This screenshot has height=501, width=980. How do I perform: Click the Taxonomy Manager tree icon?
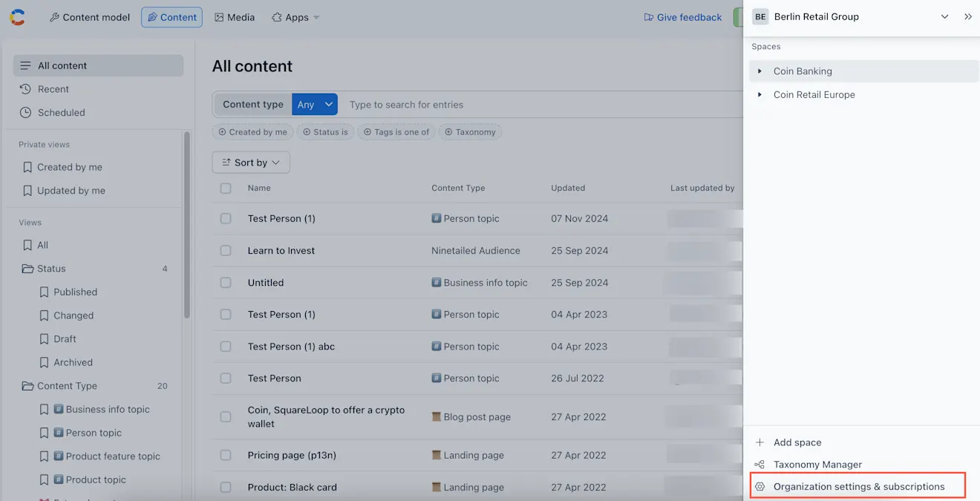[x=759, y=465]
